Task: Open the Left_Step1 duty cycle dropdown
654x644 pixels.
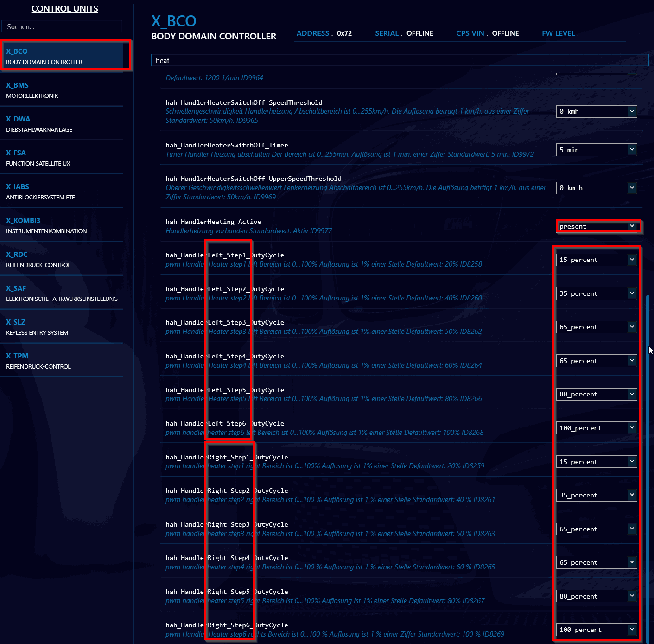Action: point(596,260)
